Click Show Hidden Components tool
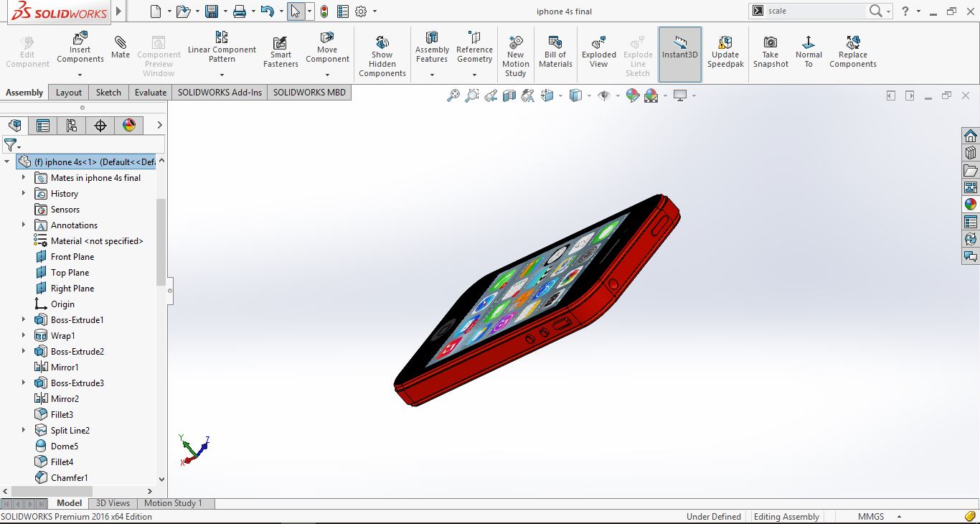Screen dimensions: 980x524 382,56
